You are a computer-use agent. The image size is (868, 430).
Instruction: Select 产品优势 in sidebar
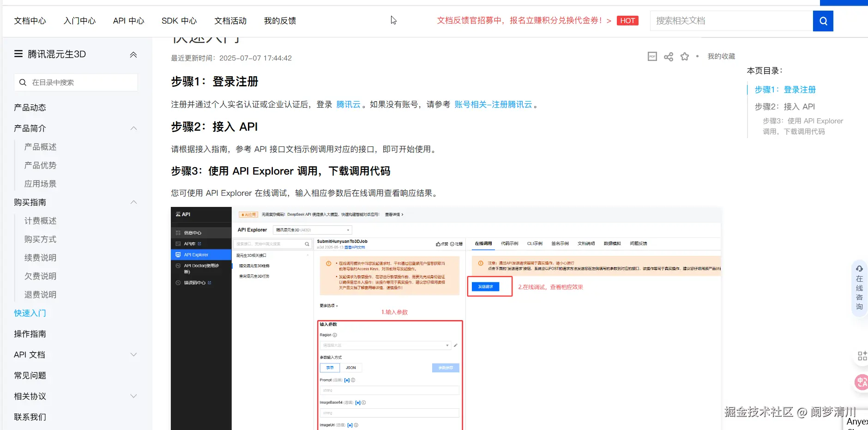[x=40, y=165]
